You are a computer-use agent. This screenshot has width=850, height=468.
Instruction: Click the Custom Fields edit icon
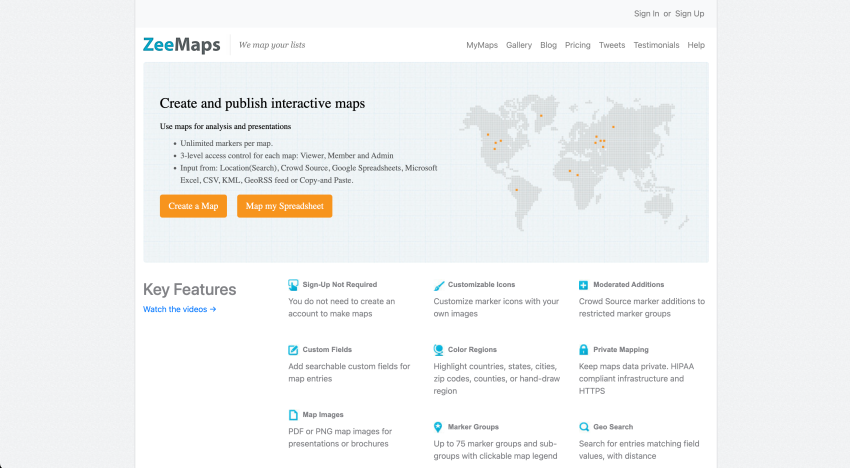[x=293, y=350]
